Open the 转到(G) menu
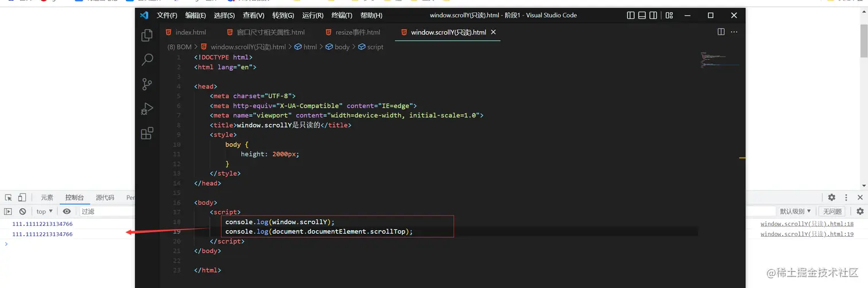868x288 pixels. 283,16
